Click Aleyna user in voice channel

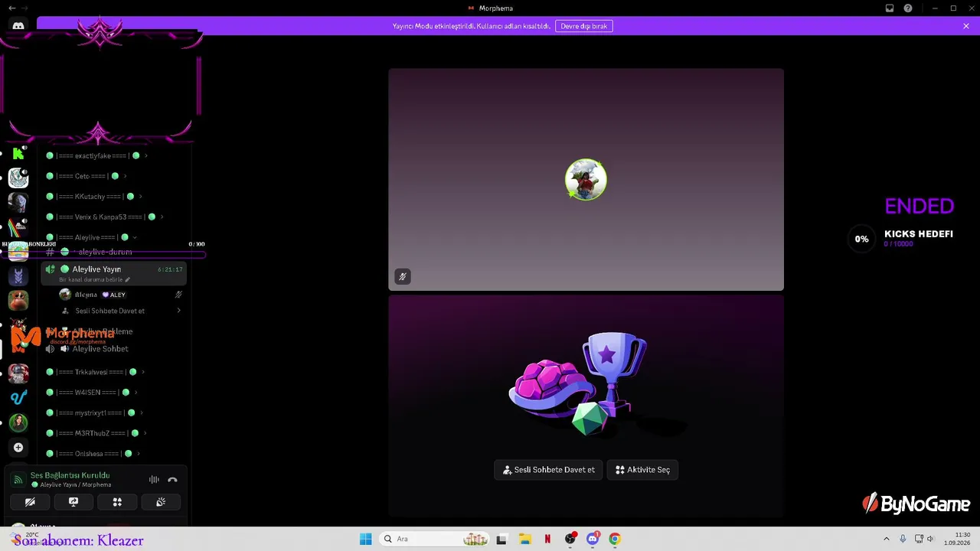click(121, 295)
